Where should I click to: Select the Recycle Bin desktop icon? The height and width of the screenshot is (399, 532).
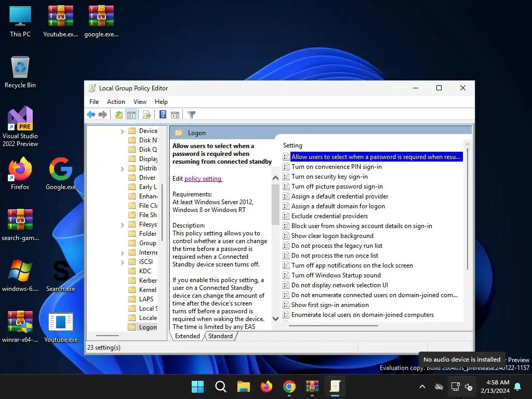coord(20,72)
